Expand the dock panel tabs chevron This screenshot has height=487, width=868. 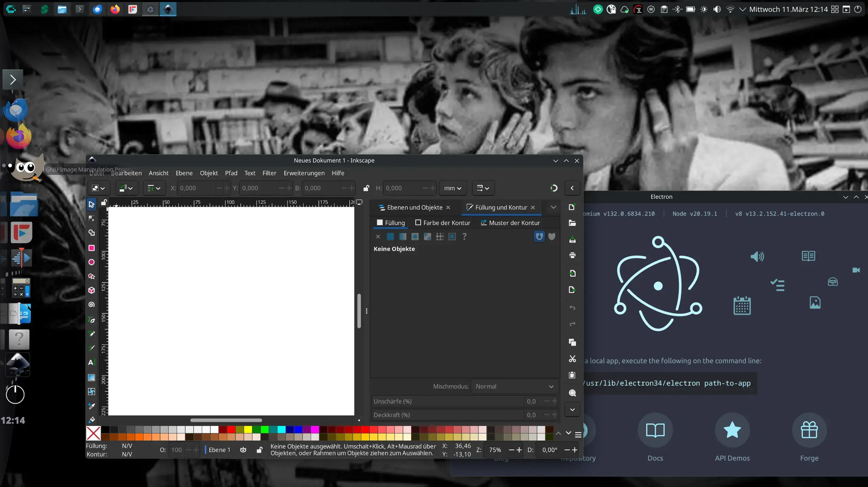tap(553, 207)
